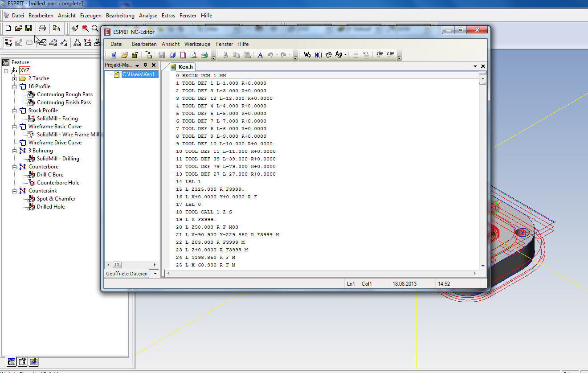Click the save all icon in NC-Editor

[x=172, y=55]
